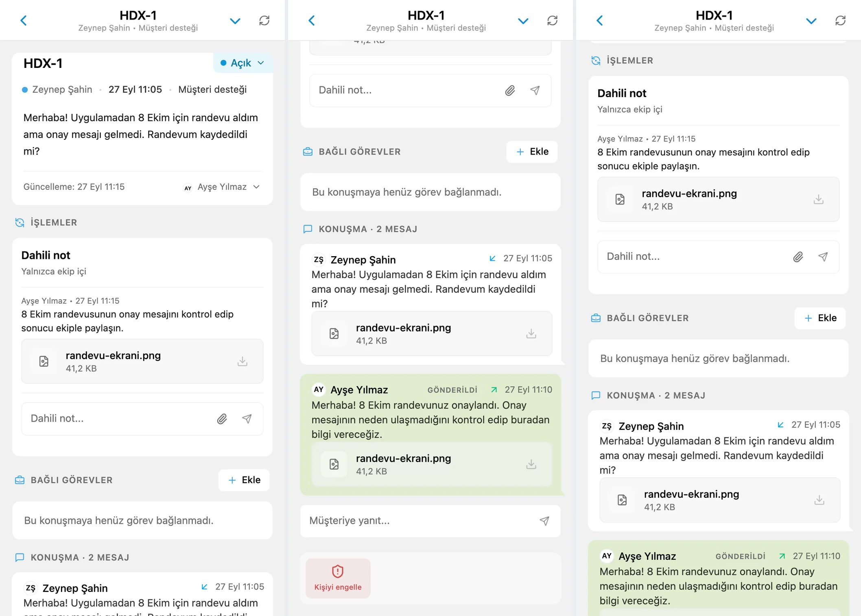Image resolution: width=861 pixels, height=616 pixels.
Task: Click GÖNDERİLDİ label in middle panel
Action: (x=452, y=390)
